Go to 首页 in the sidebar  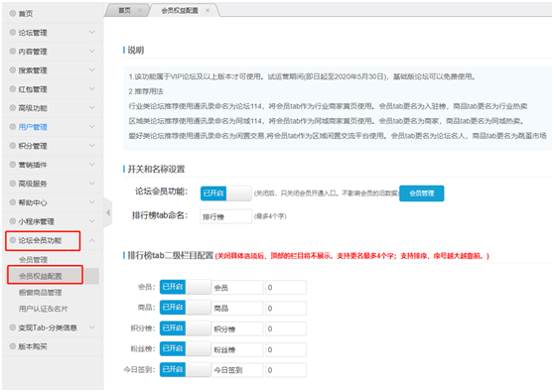point(53,14)
